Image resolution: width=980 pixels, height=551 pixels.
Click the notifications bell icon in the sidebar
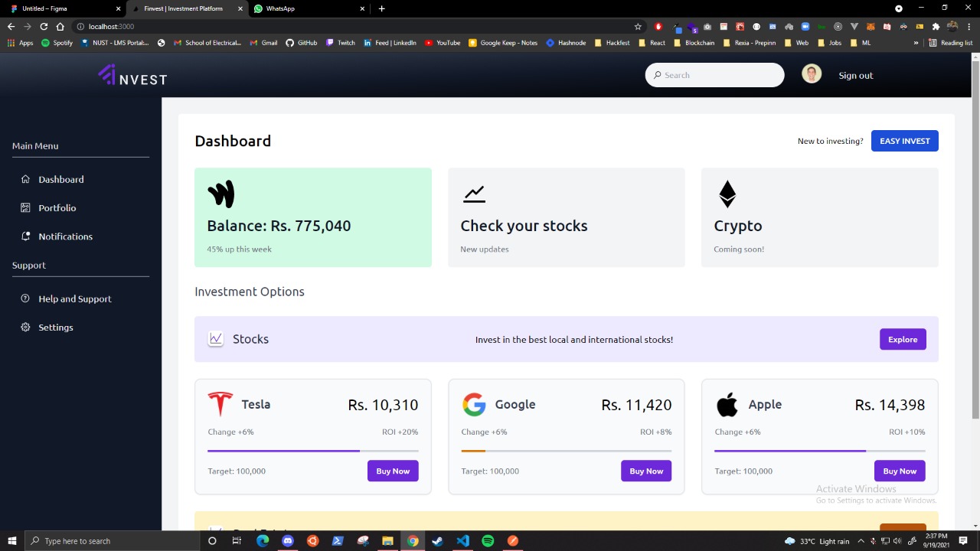tap(25, 236)
